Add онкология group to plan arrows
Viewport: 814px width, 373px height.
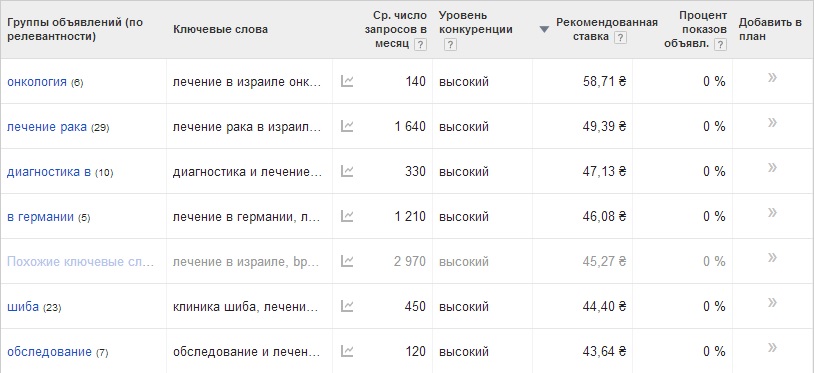pyautogui.click(x=772, y=78)
